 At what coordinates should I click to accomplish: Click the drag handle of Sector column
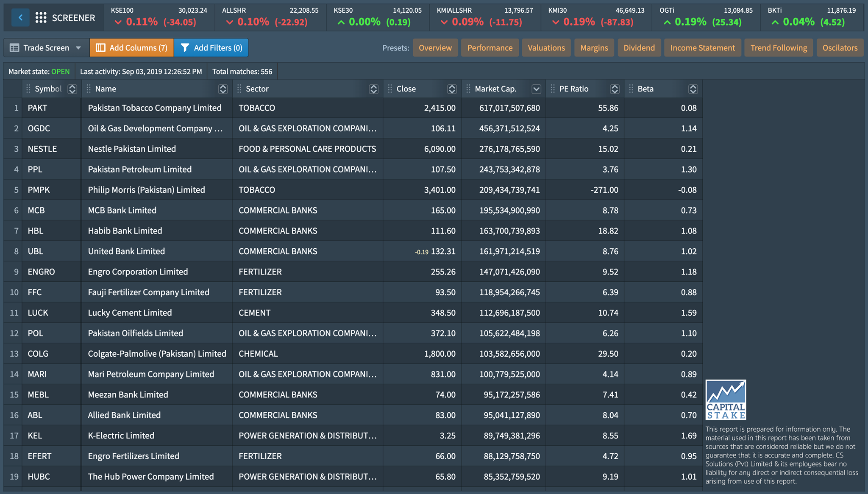pyautogui.click(x=239, y=89)
